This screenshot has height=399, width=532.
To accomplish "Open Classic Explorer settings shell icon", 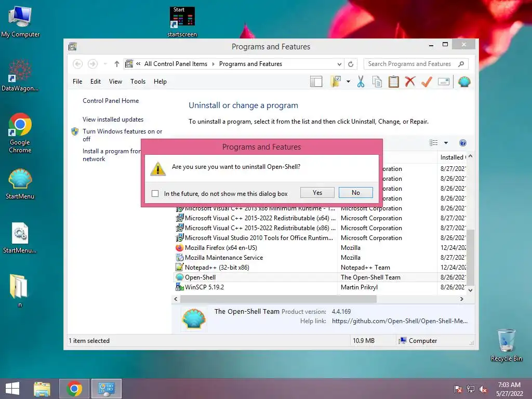I will tap(464, 82).
